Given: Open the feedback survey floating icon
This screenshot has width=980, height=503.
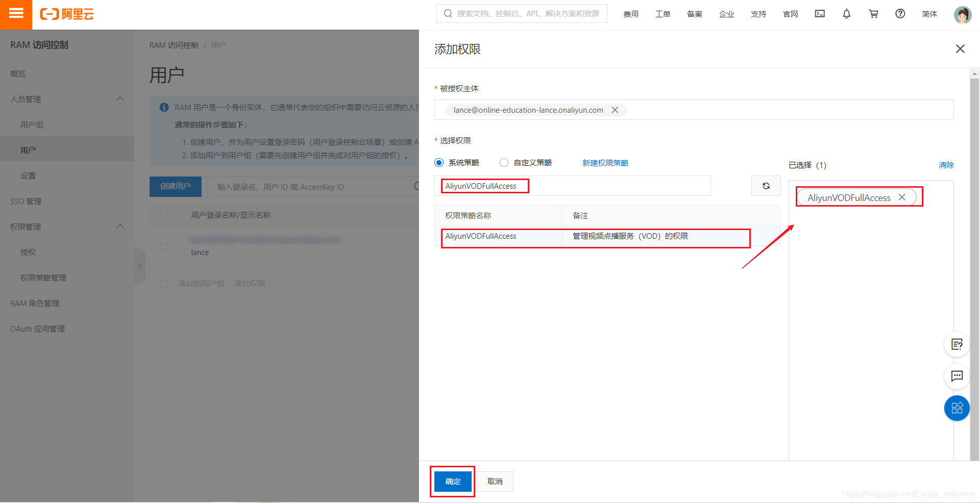Looking at the screenshot, I should [957, 344].
